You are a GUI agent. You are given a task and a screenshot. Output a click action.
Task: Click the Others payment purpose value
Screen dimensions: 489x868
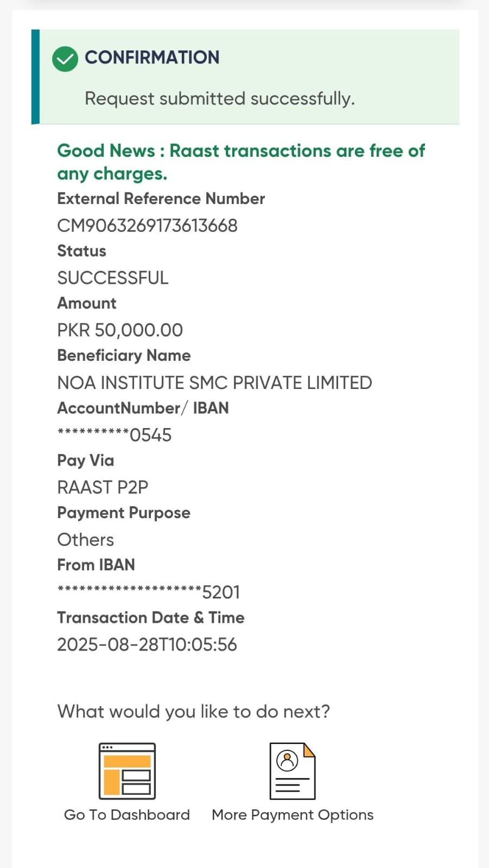86,540
